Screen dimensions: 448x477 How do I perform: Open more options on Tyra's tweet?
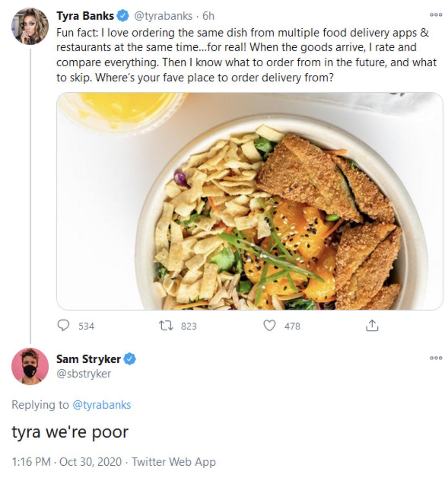click(x=436, y=15)
